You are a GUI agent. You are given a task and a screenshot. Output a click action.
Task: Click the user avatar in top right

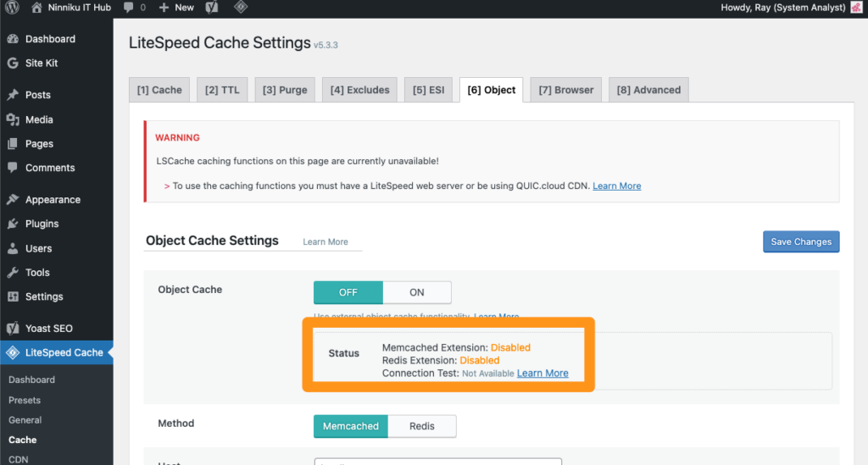tap(857, 7)
